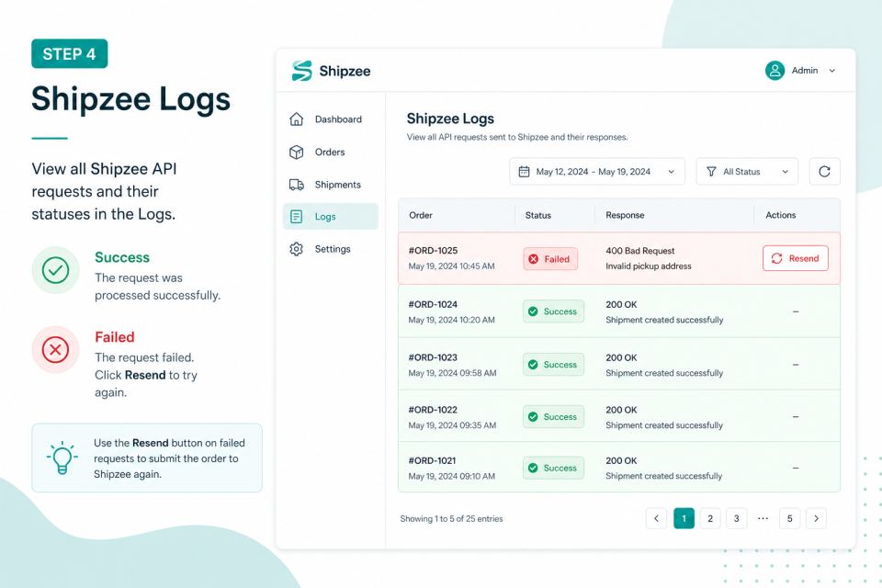This screenshot has width=882, height=588.
Task: Resend the failed #ORD-1025 request
Action: 796,258
